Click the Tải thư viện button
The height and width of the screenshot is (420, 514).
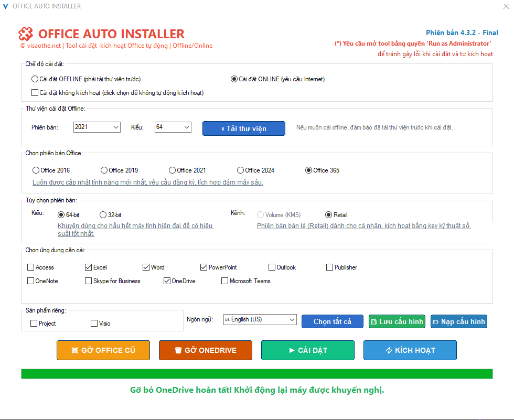click(243, 128)
